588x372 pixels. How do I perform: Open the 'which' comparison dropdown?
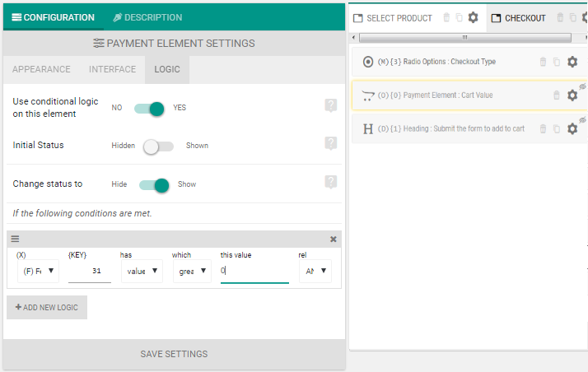point(193,271)
